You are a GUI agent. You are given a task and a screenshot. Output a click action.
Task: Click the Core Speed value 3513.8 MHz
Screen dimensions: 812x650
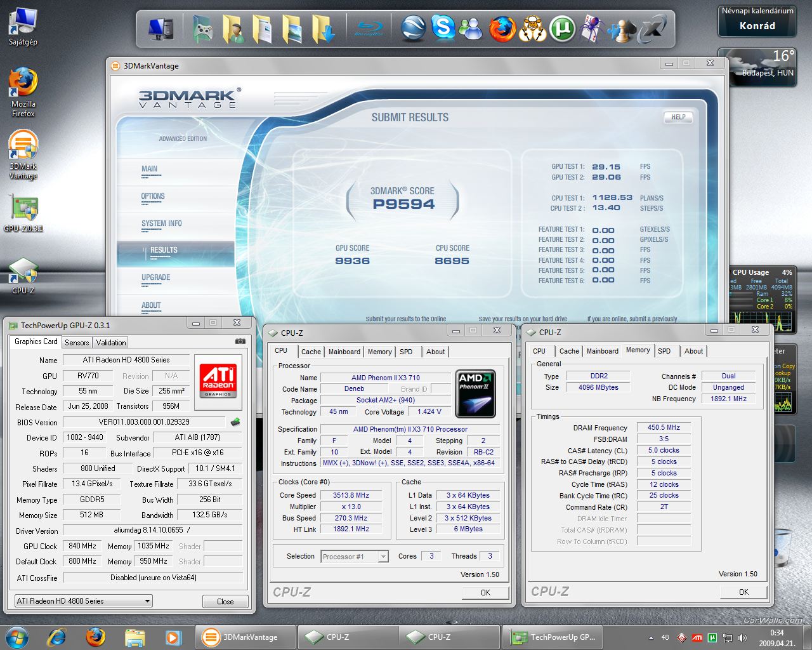[x=351, y=495]
